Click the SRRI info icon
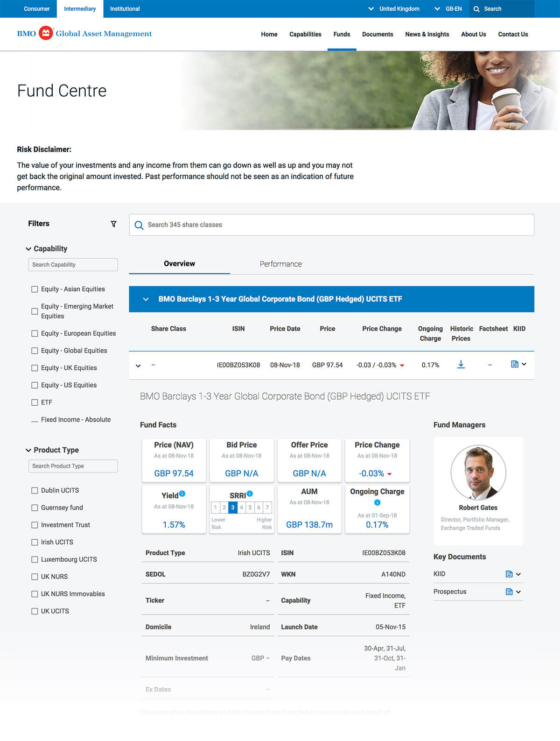This screenshot has height=741, width=560. coord(250,494)
